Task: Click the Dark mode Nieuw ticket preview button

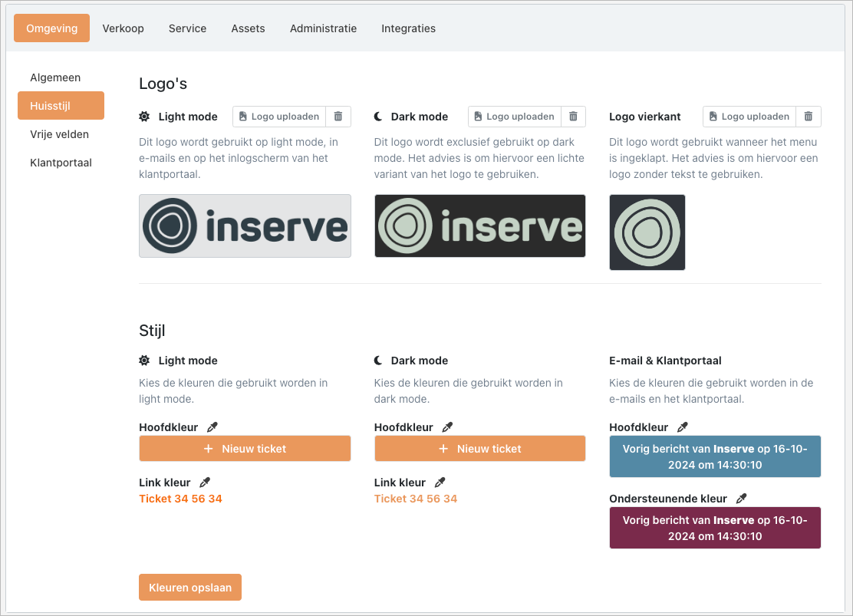Action: point(480,449)
